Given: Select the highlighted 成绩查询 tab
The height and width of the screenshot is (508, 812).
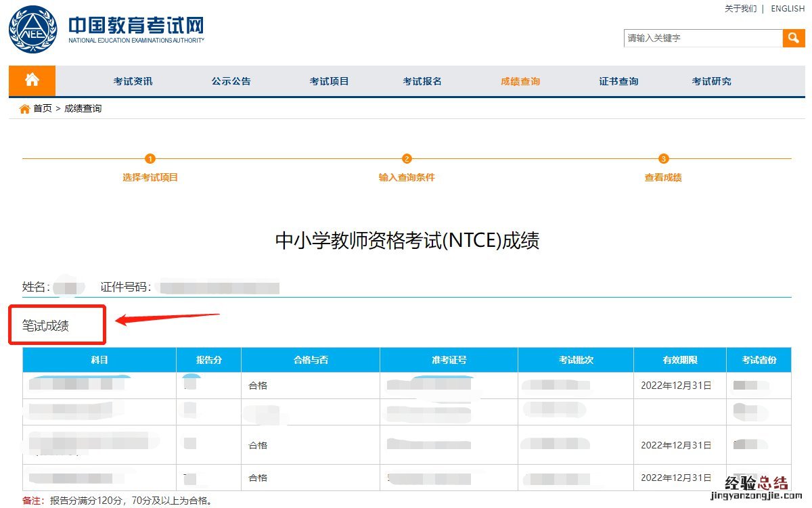Looking at the screenshot, I should [520, 81].
